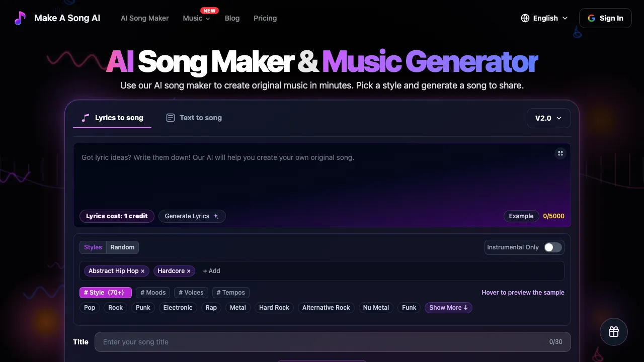Screen dimensions: 644x362
Task: Pick the Punk style chip
Action: [143, 308]
